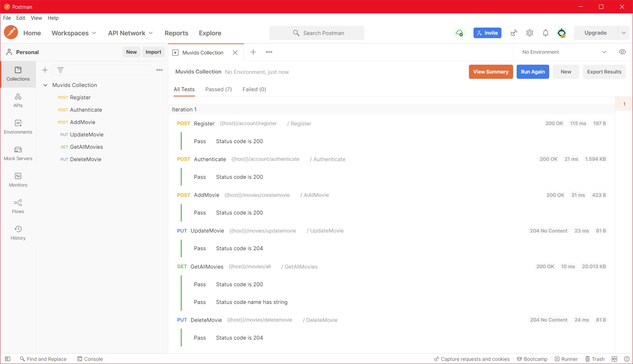This screenshot has width=633, height=364.
Task: Open Reports page
Action: [x=176, y=33]
